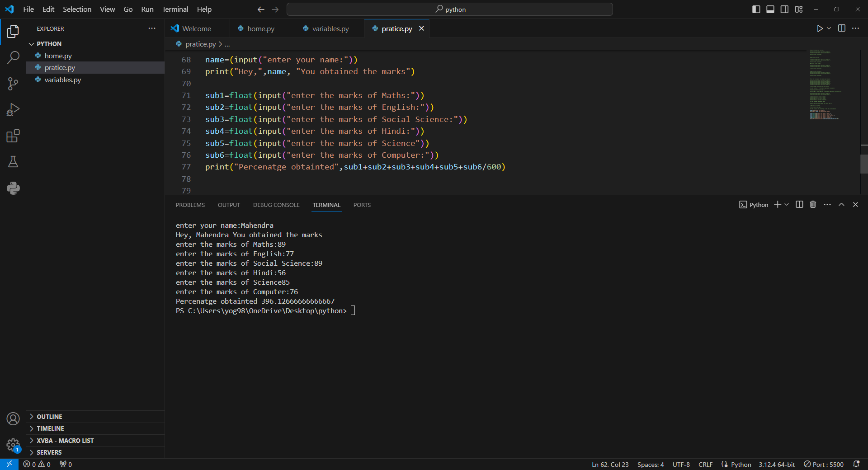This screenshot has height=470, width=868.
Task: Click the editor minimap preview
Action: coord(825,85)
